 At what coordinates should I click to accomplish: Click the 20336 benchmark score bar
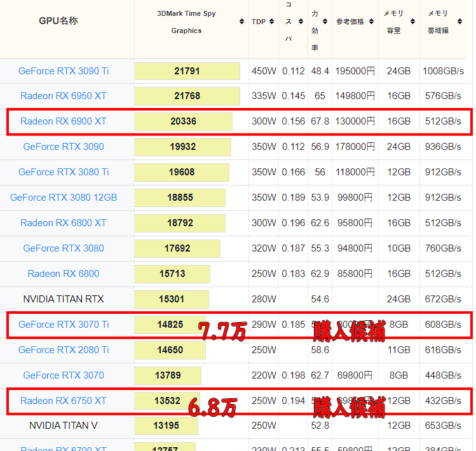pos(183,121)
